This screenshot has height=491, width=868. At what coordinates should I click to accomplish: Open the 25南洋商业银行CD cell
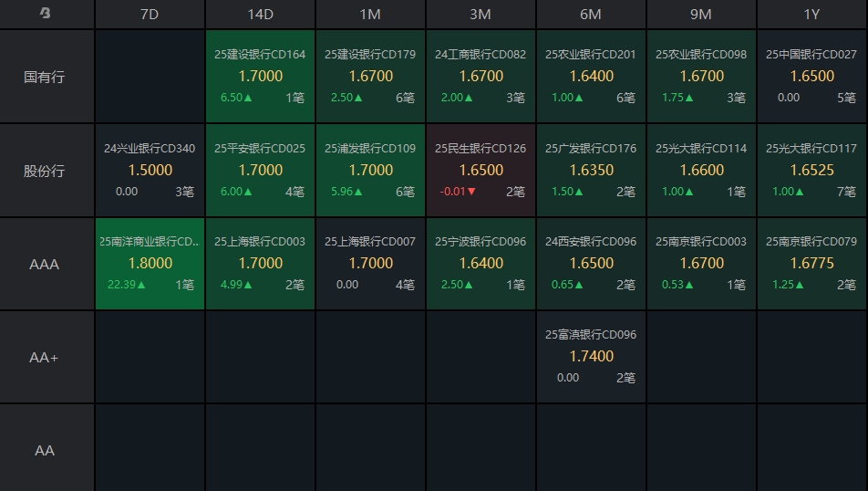pos(150,263)
